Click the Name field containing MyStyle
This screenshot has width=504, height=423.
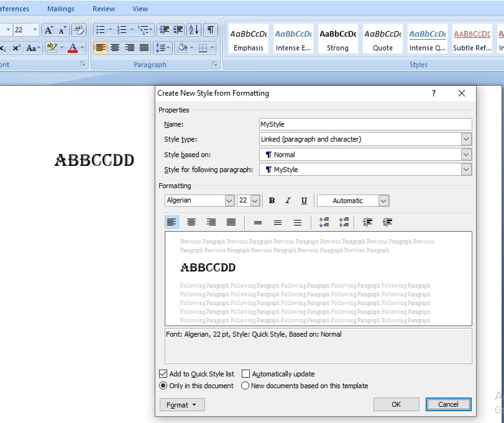pos(365,124)
